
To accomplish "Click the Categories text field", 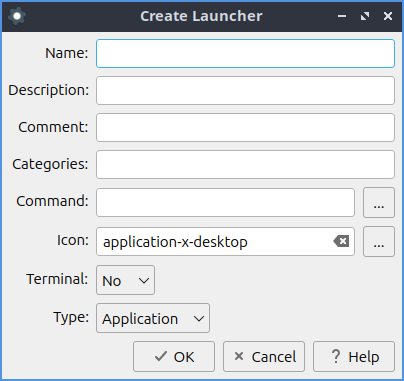I will (x=245, y=164).
